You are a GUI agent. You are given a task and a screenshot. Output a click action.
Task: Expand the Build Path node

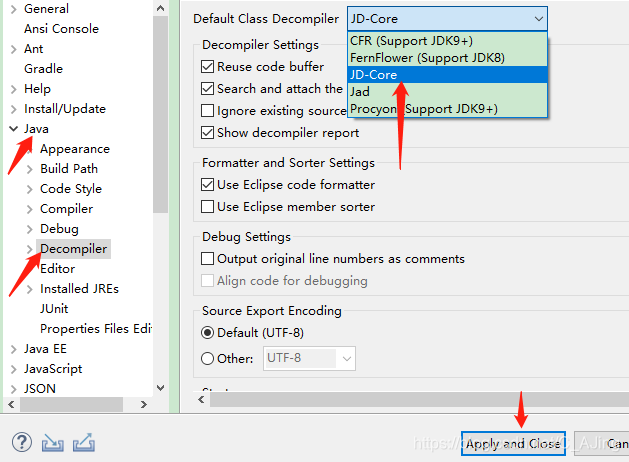pos(30,169)
